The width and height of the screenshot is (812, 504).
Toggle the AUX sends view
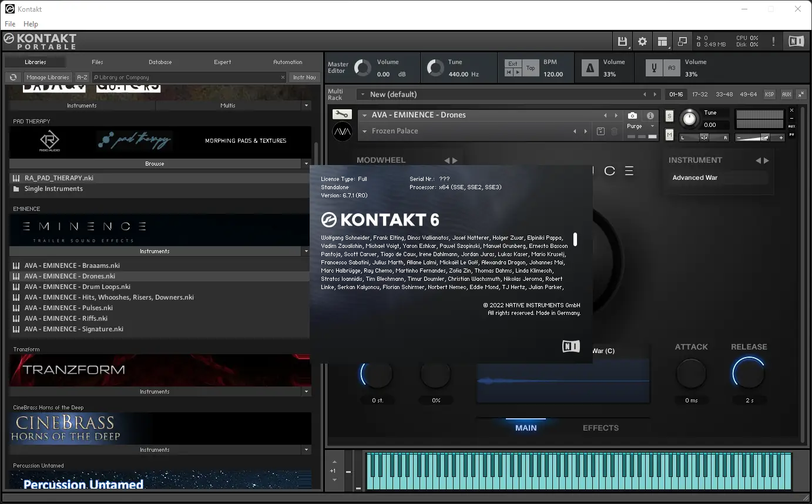792,126
